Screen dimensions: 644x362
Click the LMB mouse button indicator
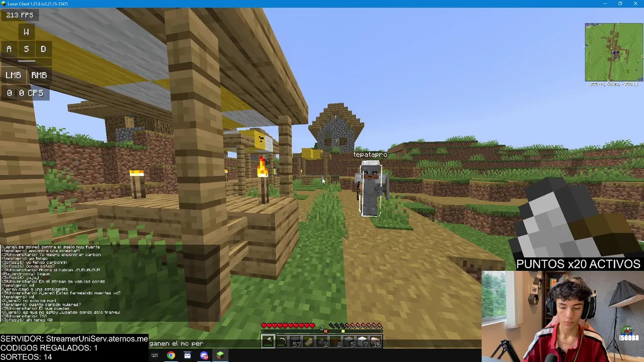coord(13,75)
